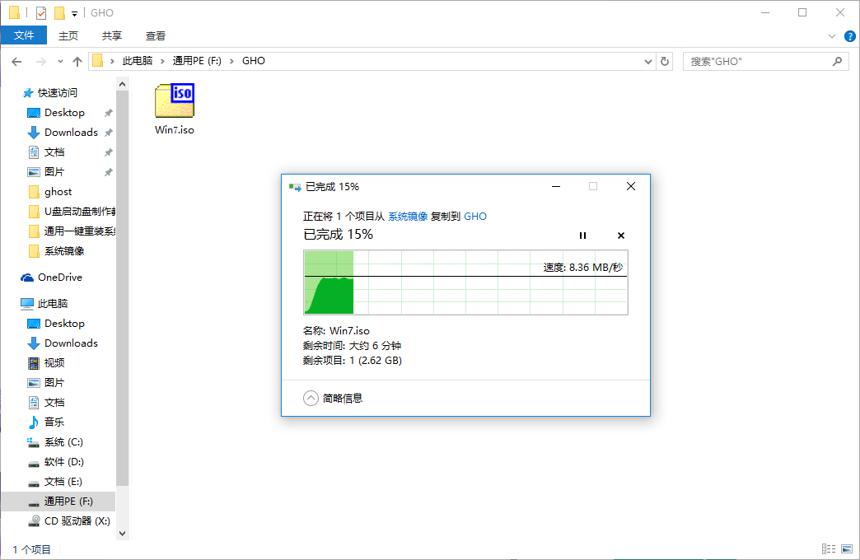The image size is (860, 560).
Task: Pause the file copy operation
Action: point(582,235)
